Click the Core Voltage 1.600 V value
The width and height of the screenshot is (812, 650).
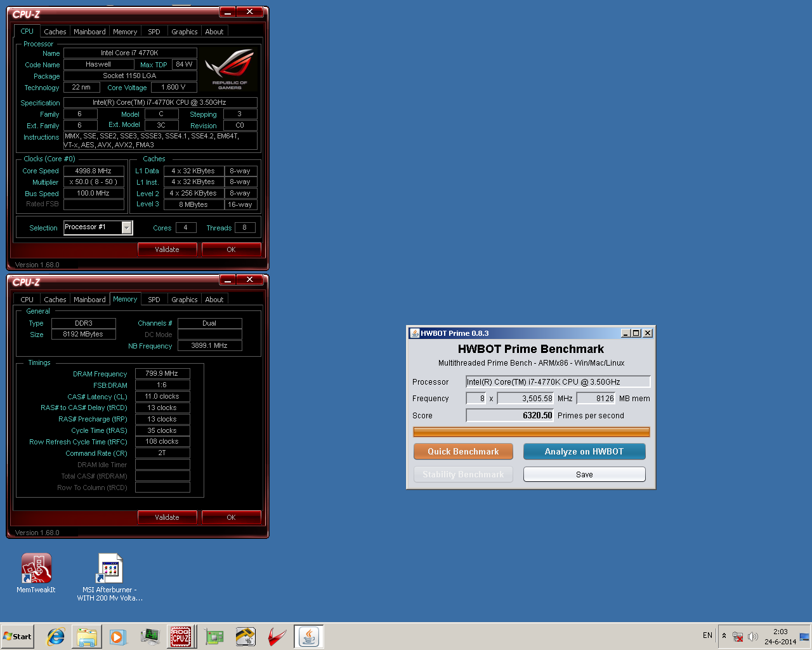pos(174,87)
